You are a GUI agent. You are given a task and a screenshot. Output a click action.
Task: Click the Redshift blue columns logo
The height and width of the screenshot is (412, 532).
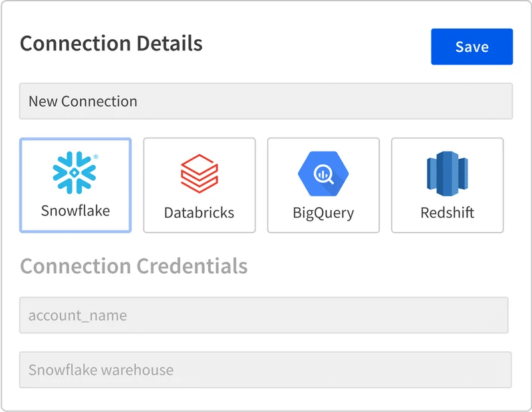coord(447,173)
